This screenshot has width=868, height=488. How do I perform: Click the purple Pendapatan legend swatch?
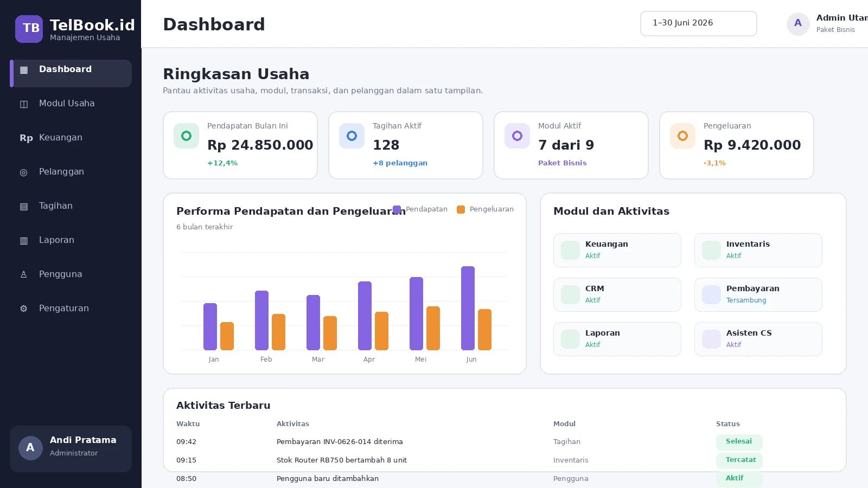point(397,209)
